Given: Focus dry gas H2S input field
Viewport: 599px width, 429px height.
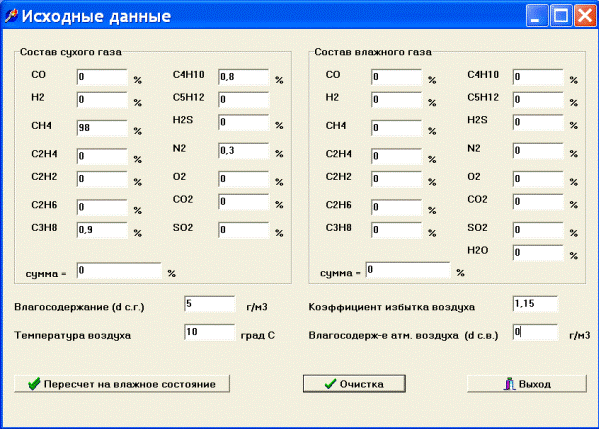Looking at the screenshot, I should pos(244,122).
